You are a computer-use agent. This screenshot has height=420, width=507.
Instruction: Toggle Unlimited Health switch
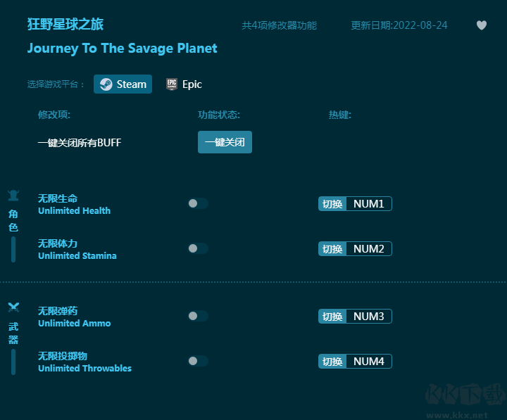click(x=198, y=203)
